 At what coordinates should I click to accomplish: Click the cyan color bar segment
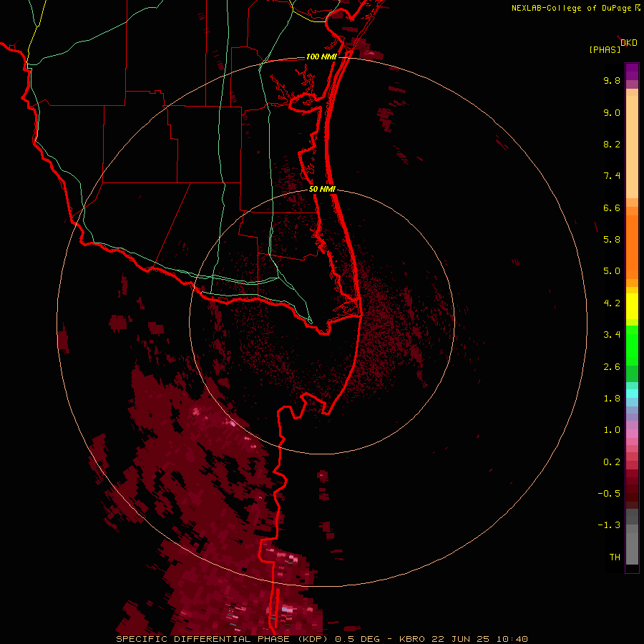632,394
